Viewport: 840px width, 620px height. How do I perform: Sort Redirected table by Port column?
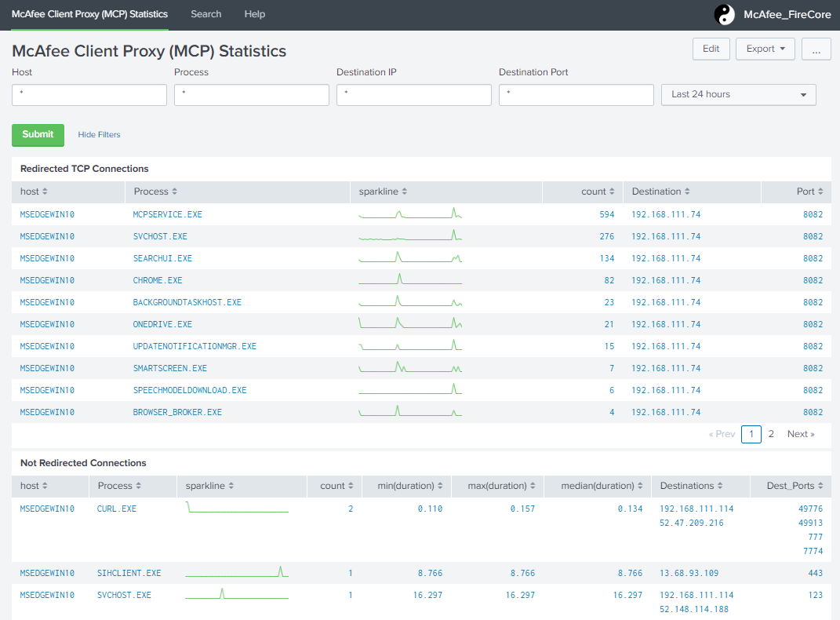809,191
